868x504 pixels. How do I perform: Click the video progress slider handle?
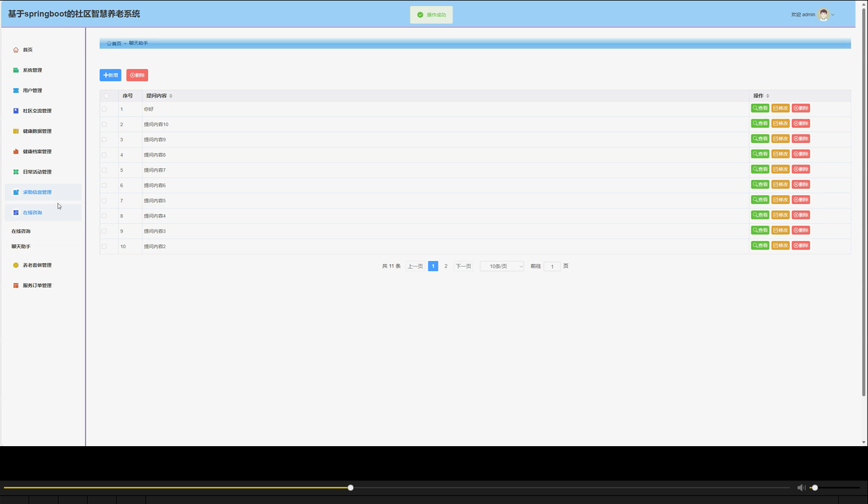click(350, 487)
